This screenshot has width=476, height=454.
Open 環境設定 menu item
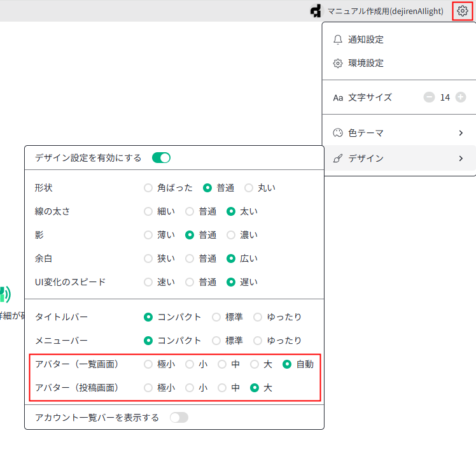[366, 63]
